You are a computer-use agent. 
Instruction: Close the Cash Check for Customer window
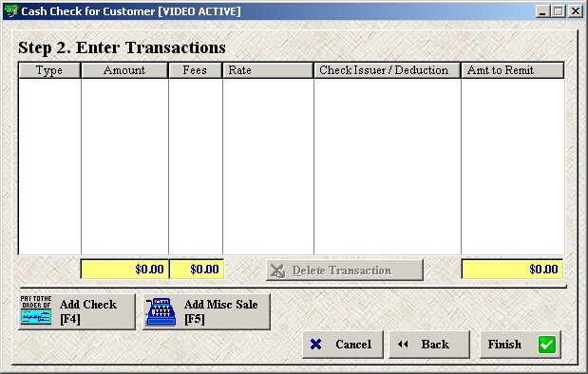click(x=576, y=11)
